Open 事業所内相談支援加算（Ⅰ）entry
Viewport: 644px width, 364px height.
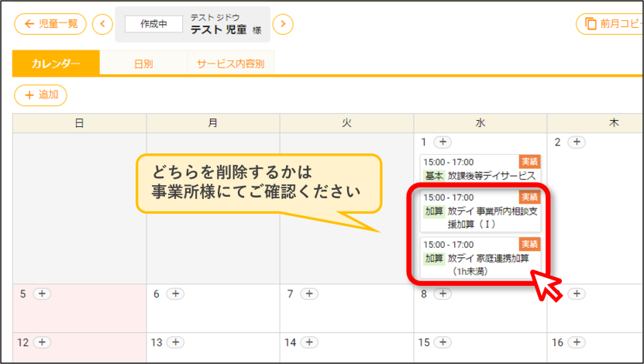(480, 211)
